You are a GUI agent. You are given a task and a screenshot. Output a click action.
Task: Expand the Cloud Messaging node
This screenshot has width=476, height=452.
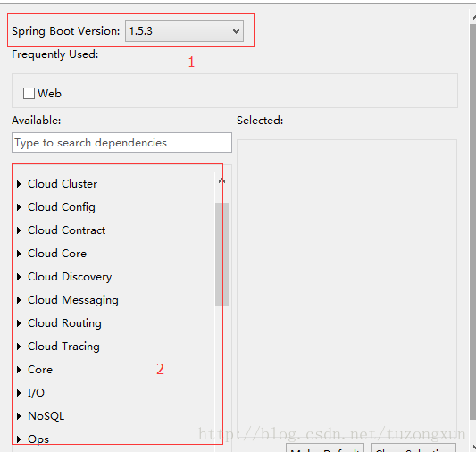(x=19, y=300)
